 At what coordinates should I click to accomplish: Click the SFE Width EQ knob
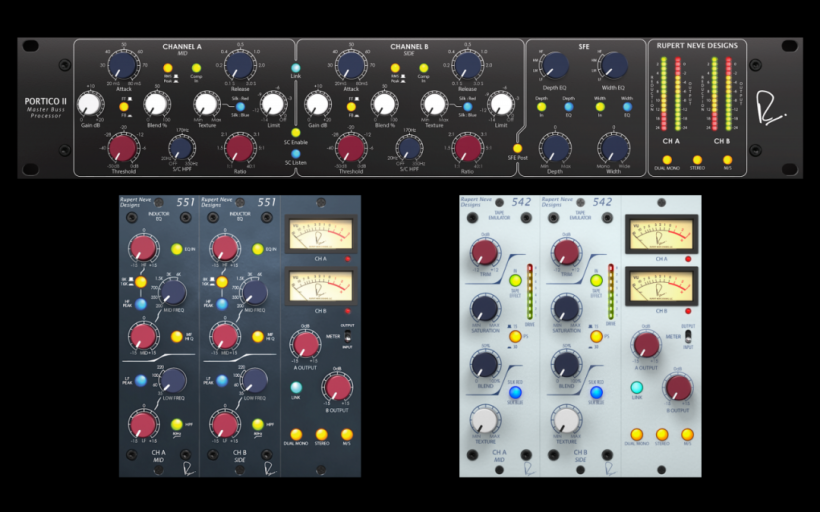click(x=613, y=66)
